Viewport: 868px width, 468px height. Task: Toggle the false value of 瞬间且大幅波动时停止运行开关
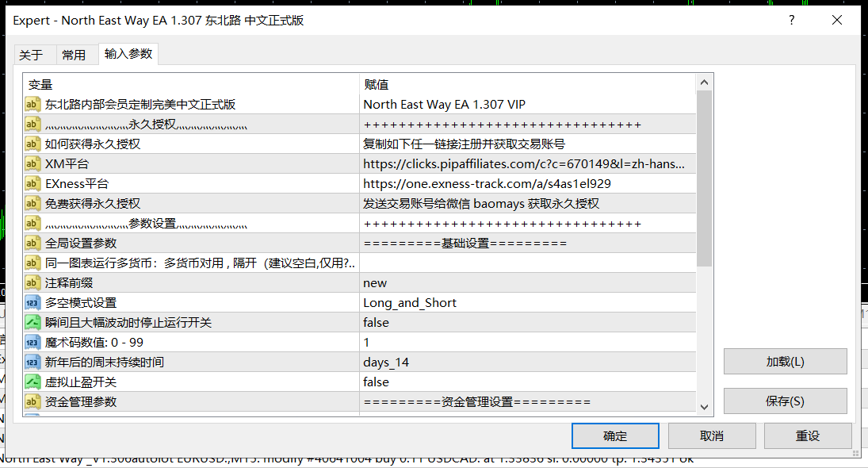pos(528,322)
